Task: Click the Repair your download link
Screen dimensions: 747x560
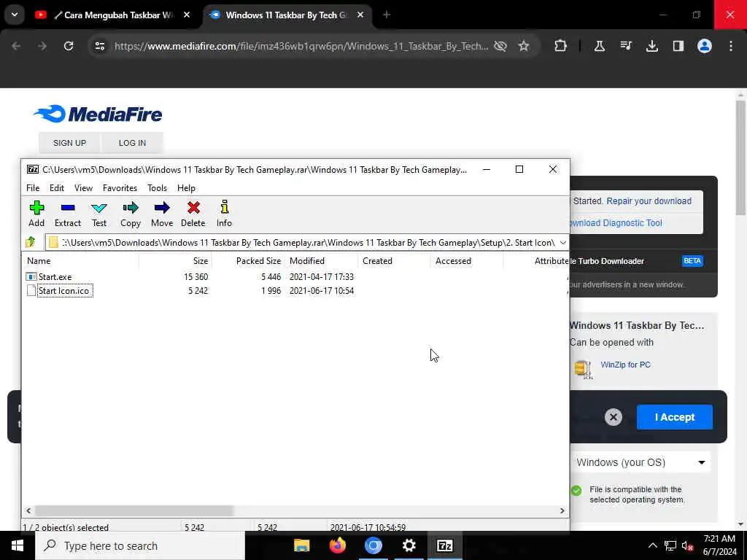Action: click(649, 201)
